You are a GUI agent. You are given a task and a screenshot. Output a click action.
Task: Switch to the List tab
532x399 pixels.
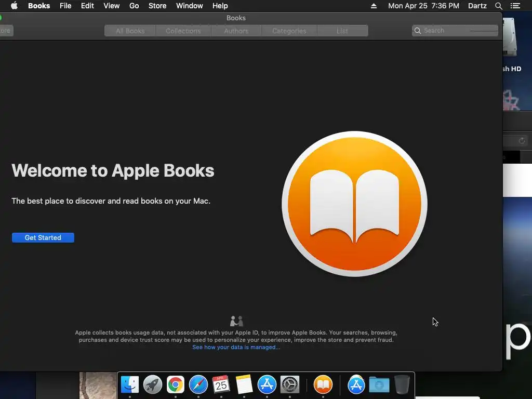342,31
